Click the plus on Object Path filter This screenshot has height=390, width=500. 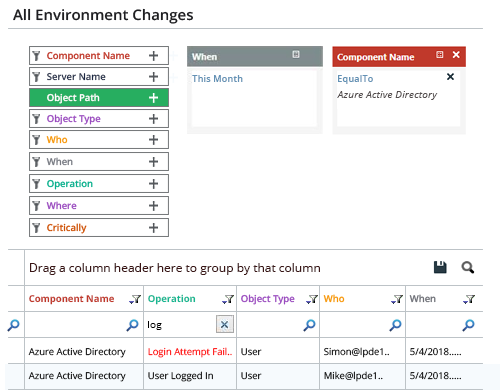(153, 98)
